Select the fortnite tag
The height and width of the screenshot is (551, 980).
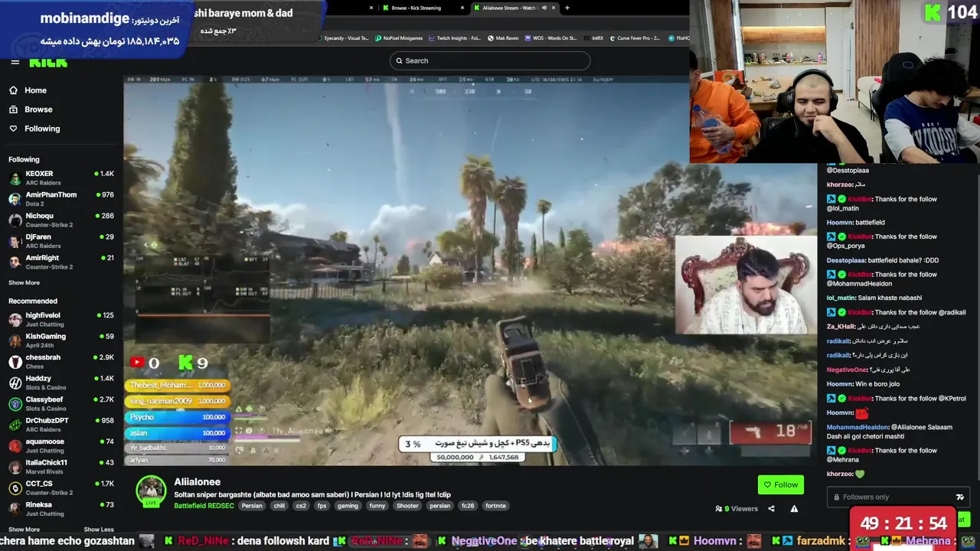(495, 506)
